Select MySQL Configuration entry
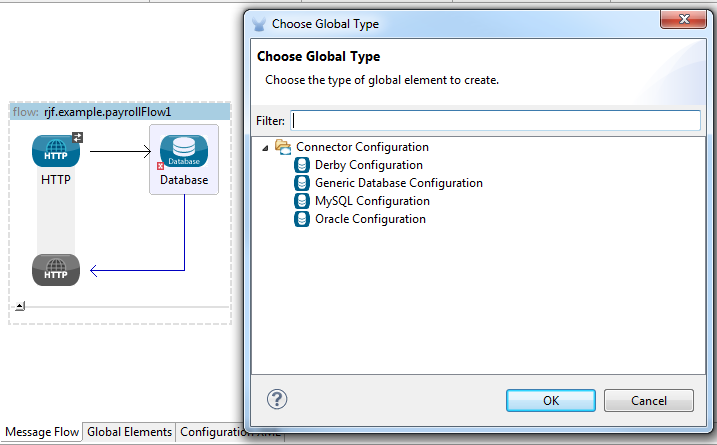 (372, 201)
